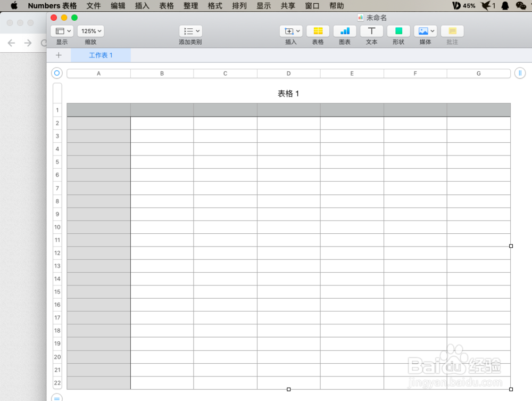
Task: Click the bottom-right table resize handle
Action: click(511, 389)
